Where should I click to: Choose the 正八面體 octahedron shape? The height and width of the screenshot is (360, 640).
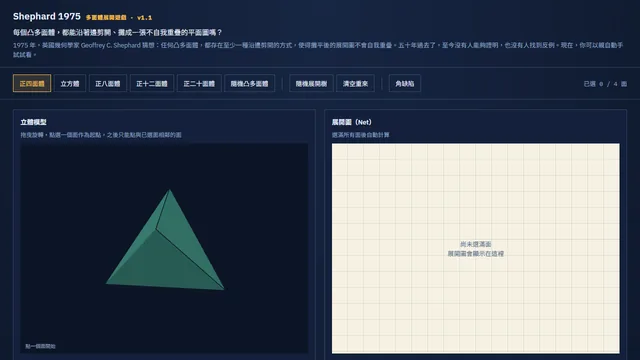click(x=108, y=83)
